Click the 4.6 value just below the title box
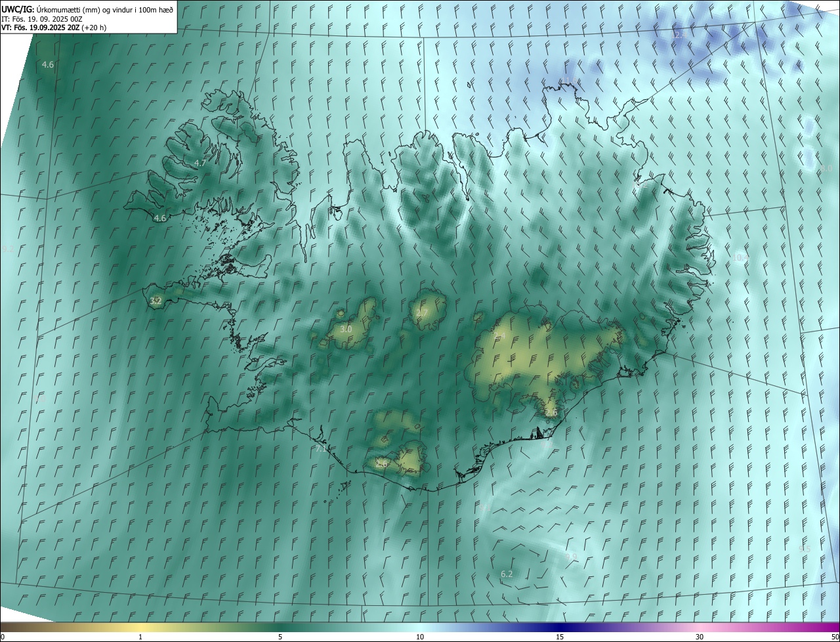 pyautogui.click(x=48, y=64)
